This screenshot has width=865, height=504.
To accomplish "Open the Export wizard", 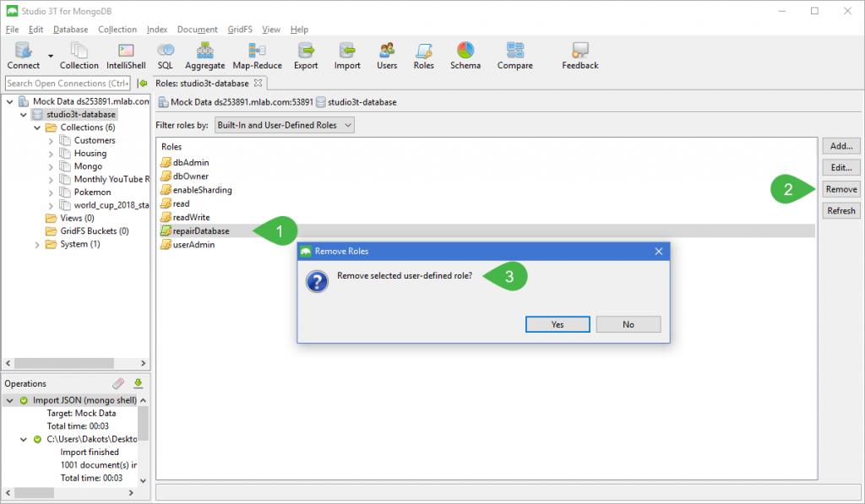I will click(306, 57).
